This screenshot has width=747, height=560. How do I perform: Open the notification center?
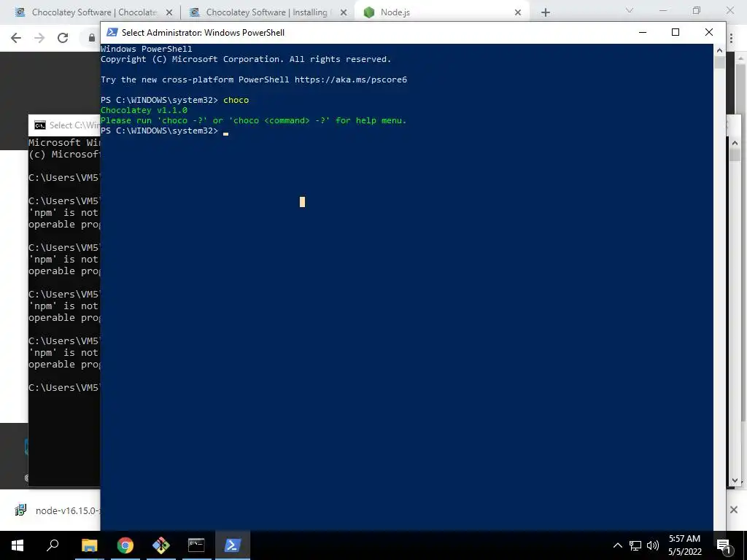pyautogui.click(x=724, y=545)
